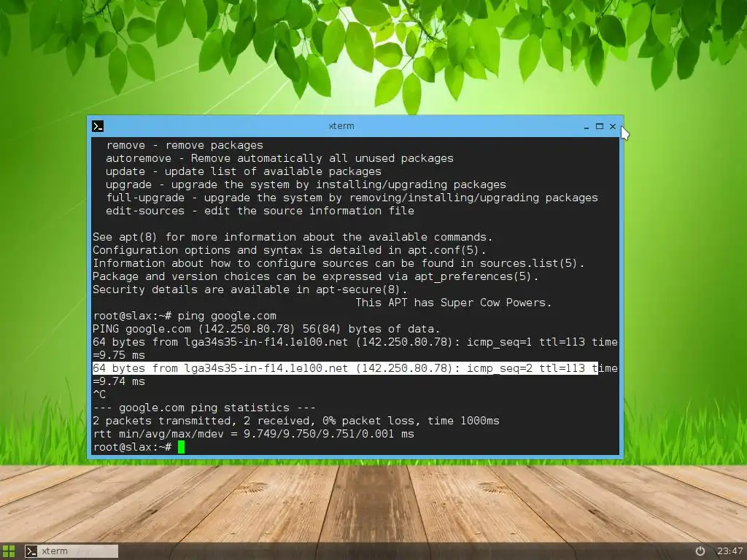Click the 'PING google.com (142.250.80.78)' line
The width and height of the screenshot is (747, 560).
tap(266, 329)
